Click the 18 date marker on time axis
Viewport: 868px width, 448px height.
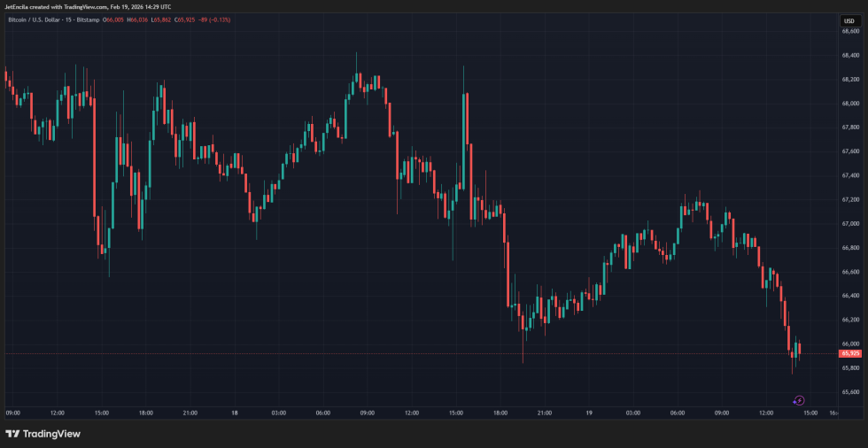[x=234, y=413]
